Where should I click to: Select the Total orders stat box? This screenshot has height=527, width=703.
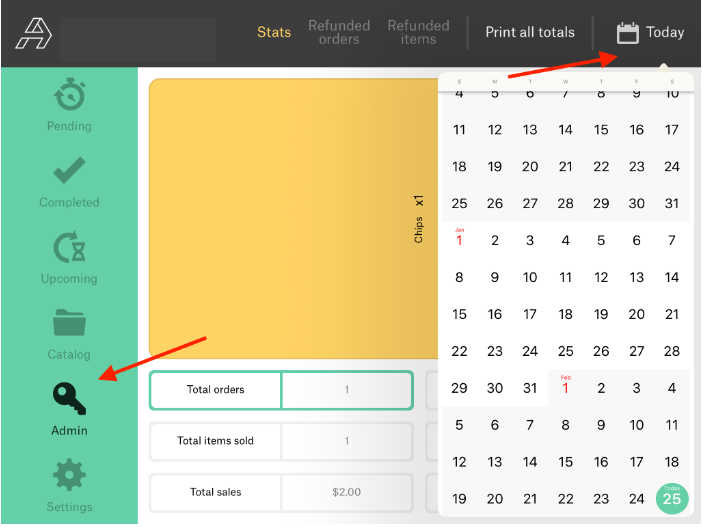coord(281,390)
